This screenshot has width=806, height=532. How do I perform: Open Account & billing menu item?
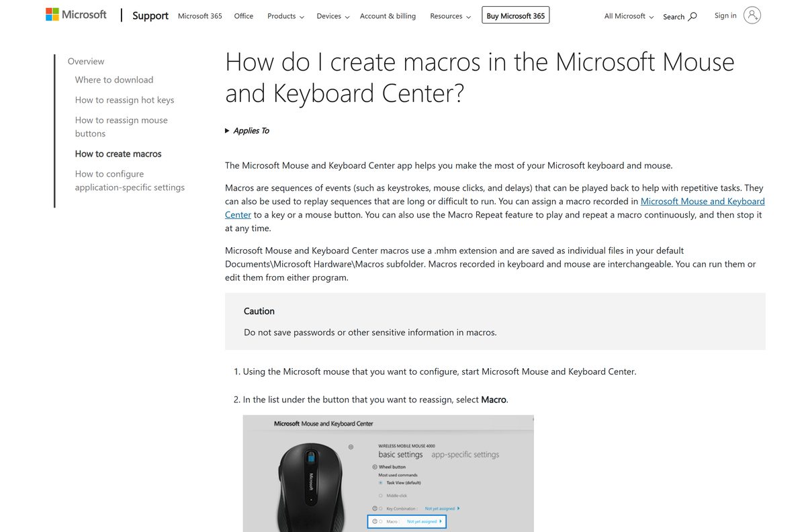388,16
